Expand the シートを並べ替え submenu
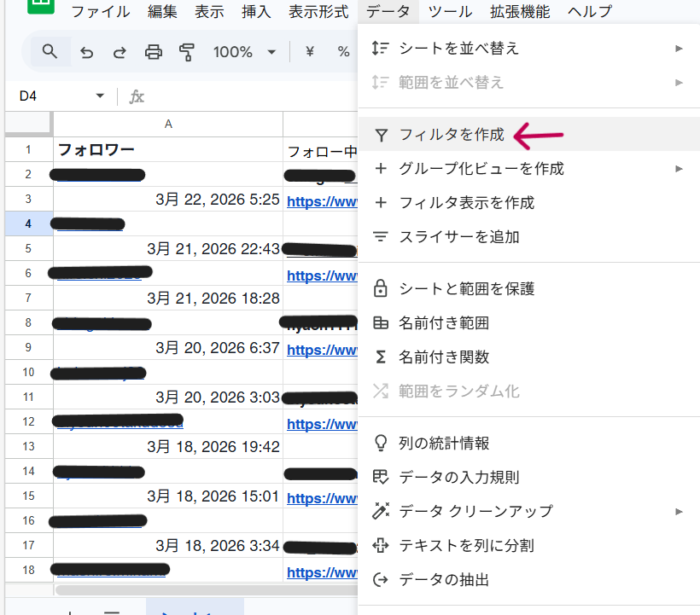 point(679,49)
